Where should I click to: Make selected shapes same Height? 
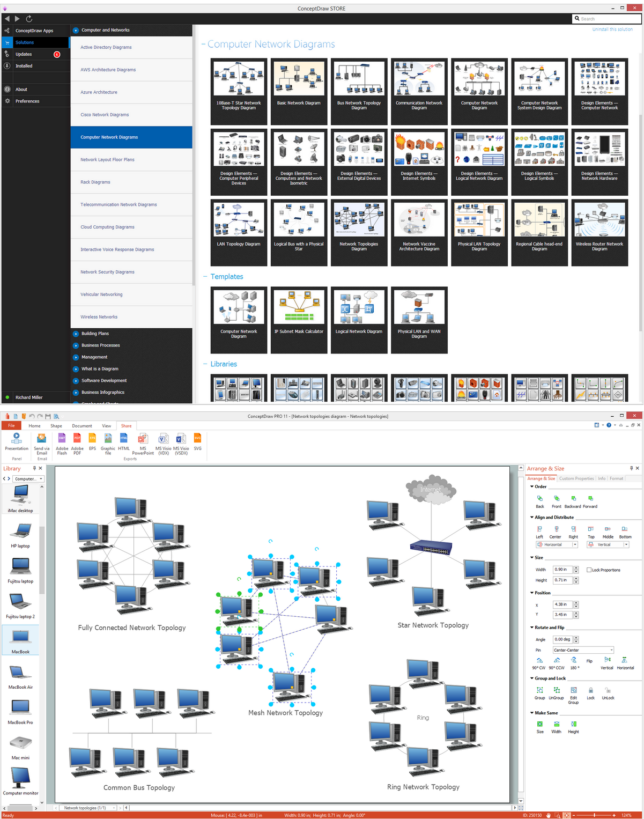pos(573,727)
